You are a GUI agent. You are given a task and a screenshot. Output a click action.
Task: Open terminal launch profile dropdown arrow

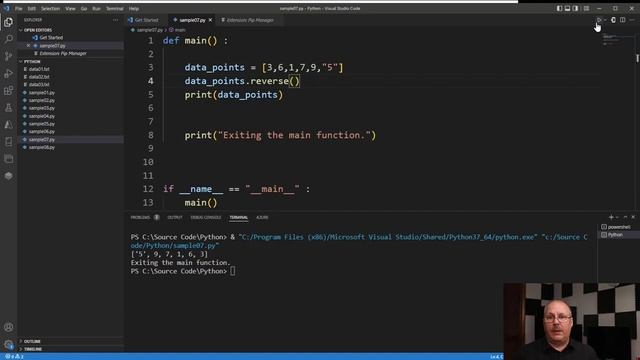click(617, 218)
